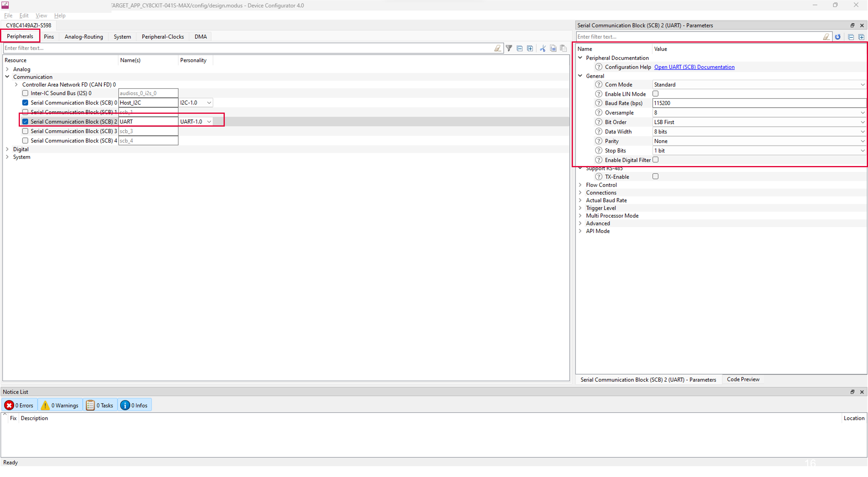868x477 pixels.
Task: Clear the Parameters filter text with eraser icon
Action: 826,37
